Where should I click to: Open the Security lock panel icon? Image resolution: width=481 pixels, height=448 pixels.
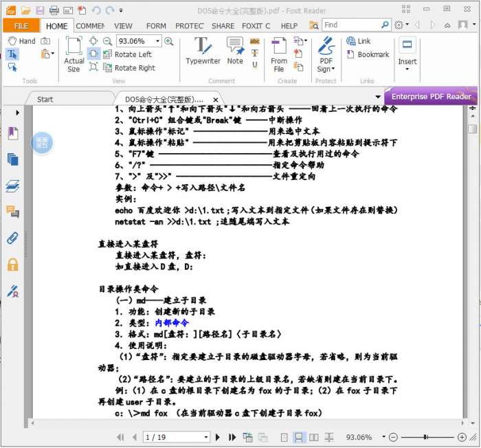12,265
